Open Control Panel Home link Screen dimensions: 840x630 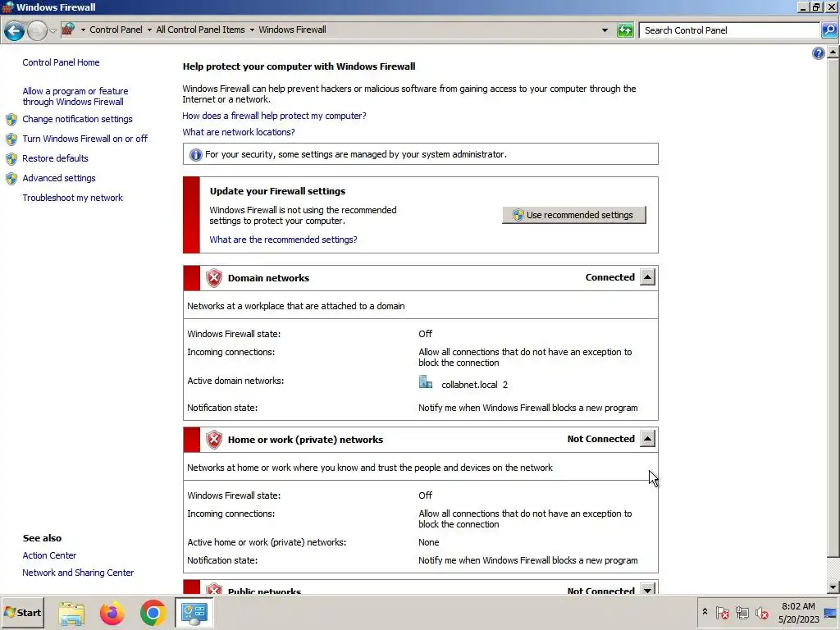(61, 62)
